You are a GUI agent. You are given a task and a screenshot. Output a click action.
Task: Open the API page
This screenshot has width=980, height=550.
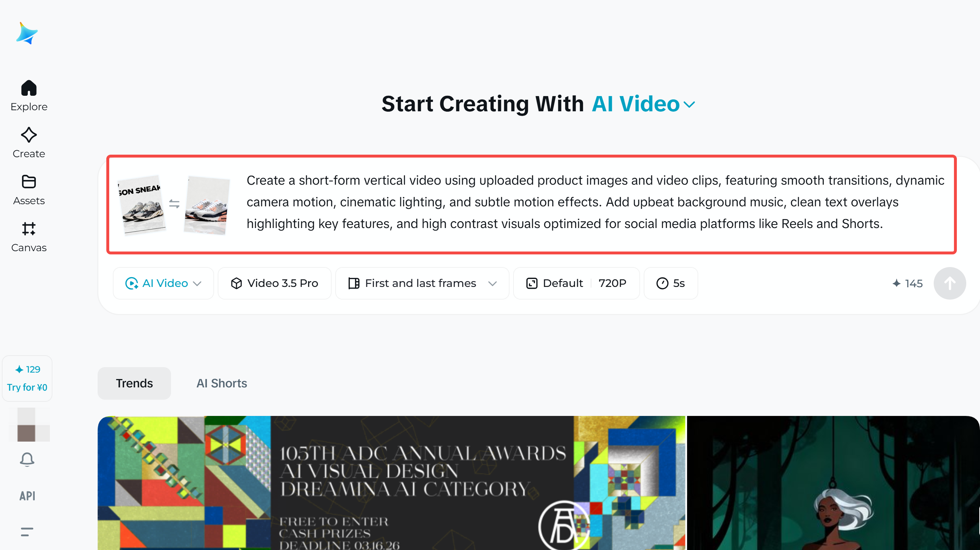(x=27, y=496)
